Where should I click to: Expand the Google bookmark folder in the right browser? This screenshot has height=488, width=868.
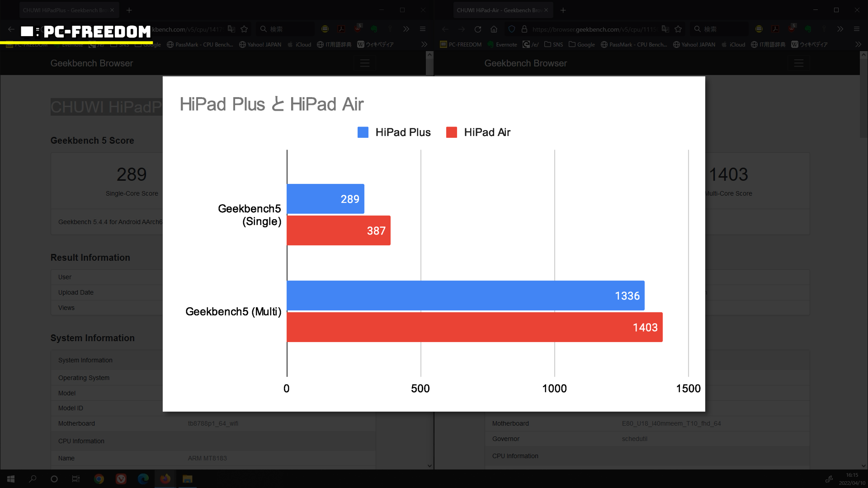pos(581,45)
